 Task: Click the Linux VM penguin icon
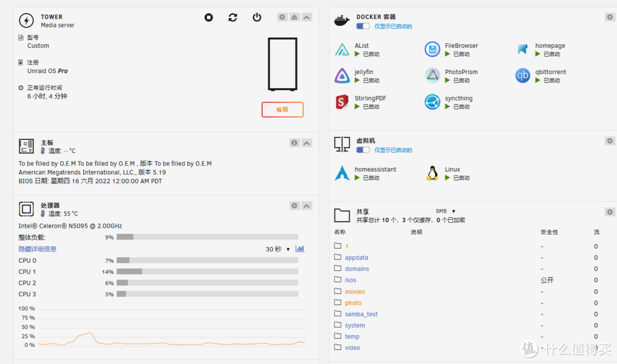(x=432, y=173)
